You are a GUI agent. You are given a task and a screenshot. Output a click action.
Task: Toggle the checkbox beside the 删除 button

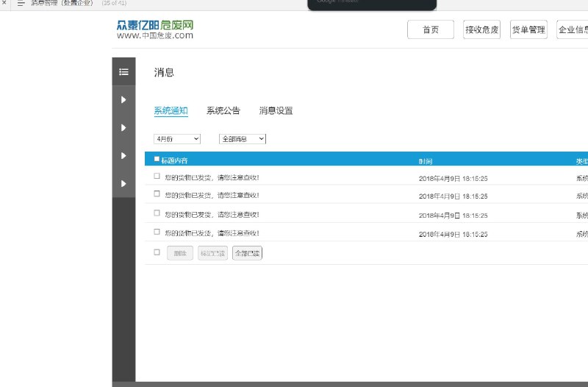[x=157, y=252]
